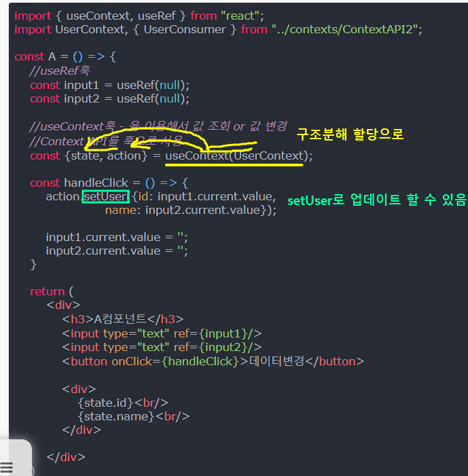The width and height of the screenshot is (468, 476).
Task: Click the line "input2.current.value = '';"
Action: 117,251
